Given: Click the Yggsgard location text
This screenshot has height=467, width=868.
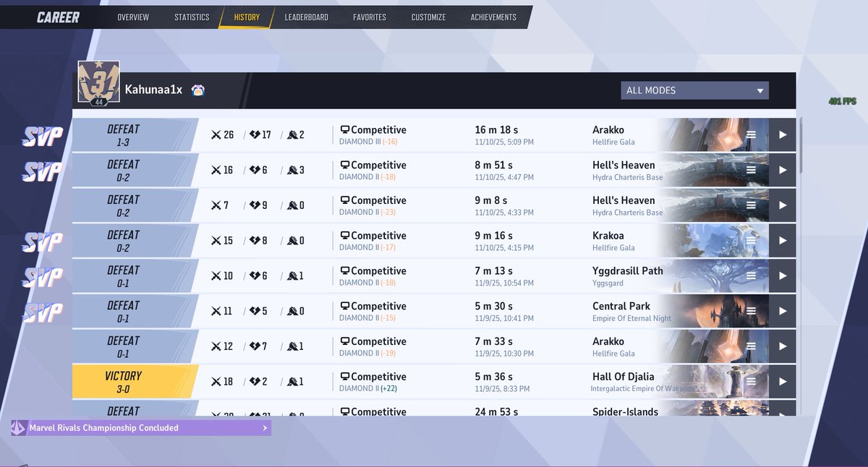Looking at the screenshot, I should 608,283.
